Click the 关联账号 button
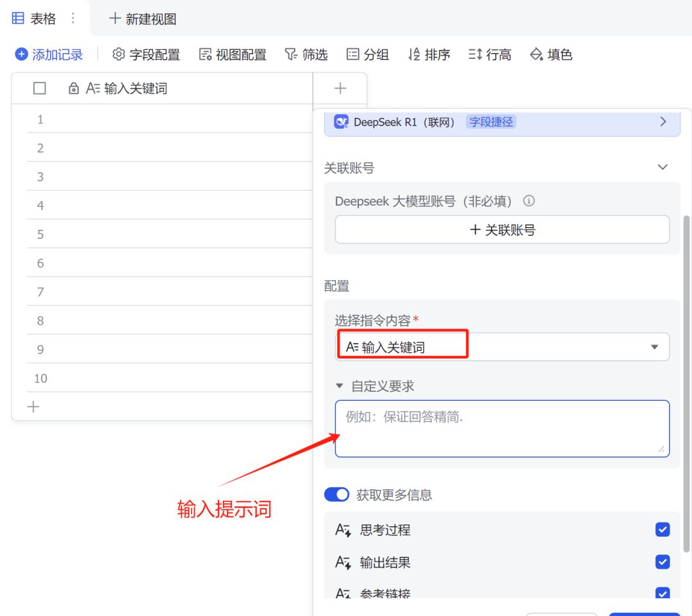Image resolution: width=692 pixels, height=616 pixels. (502, 230)
